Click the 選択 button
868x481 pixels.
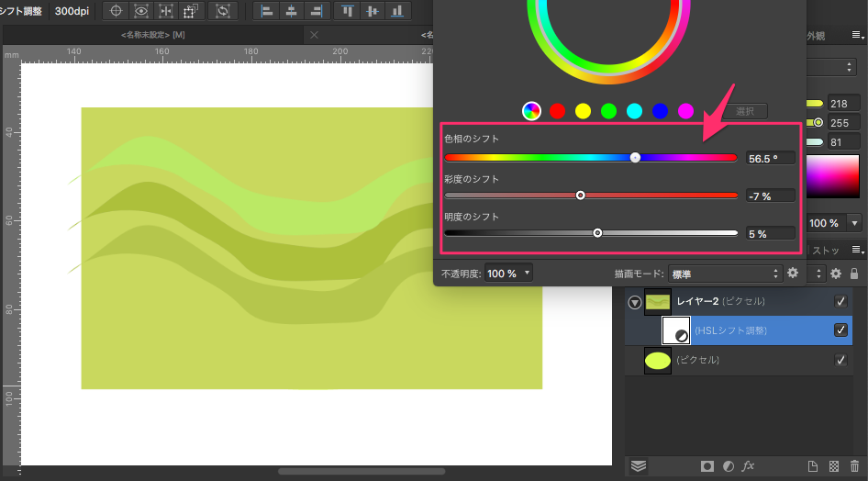(750, 111)
